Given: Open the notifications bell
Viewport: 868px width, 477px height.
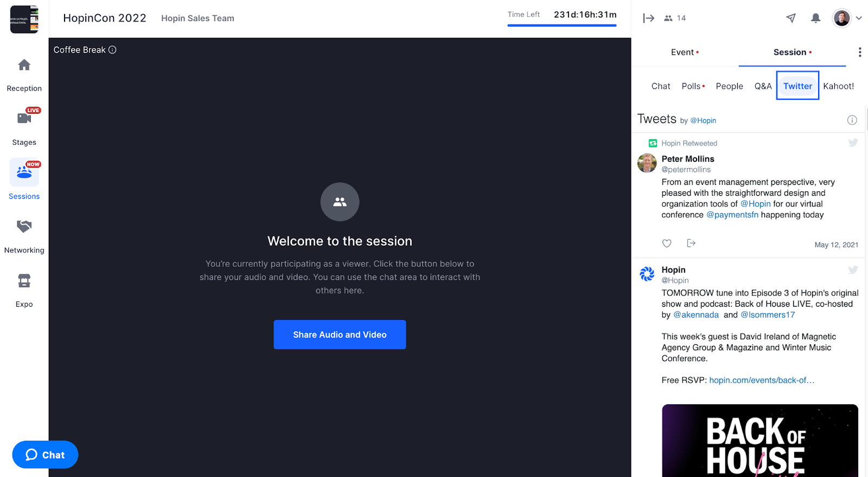Looking at the screenshot, I should (x=815, y=18).
